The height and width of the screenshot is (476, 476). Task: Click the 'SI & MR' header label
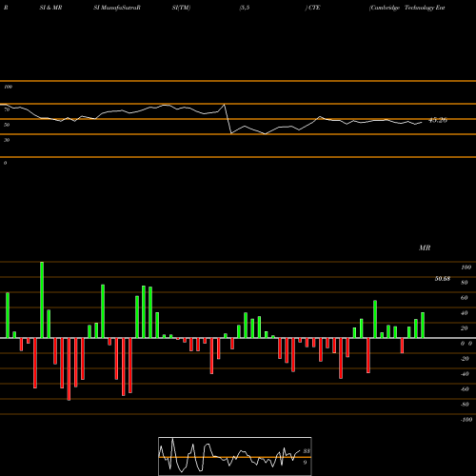pos(50,8)
